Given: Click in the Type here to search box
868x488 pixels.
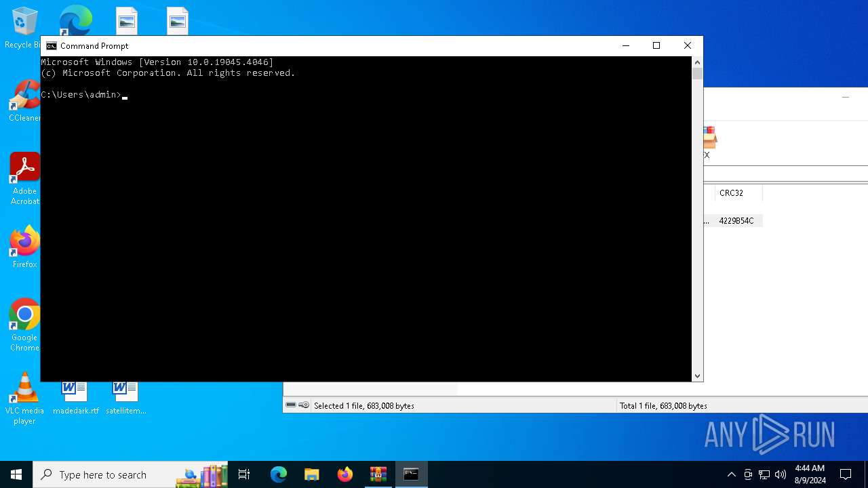Looking at the screenshot, I should coord(130,474).
